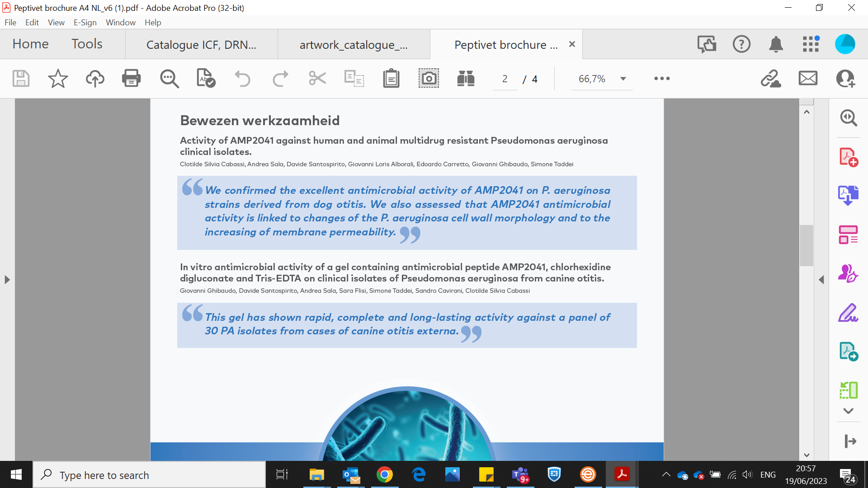Image resolution: width=868 pixels, height=488 pixels.
Task: Click the page number input field
Action: [x=505, y=79]
